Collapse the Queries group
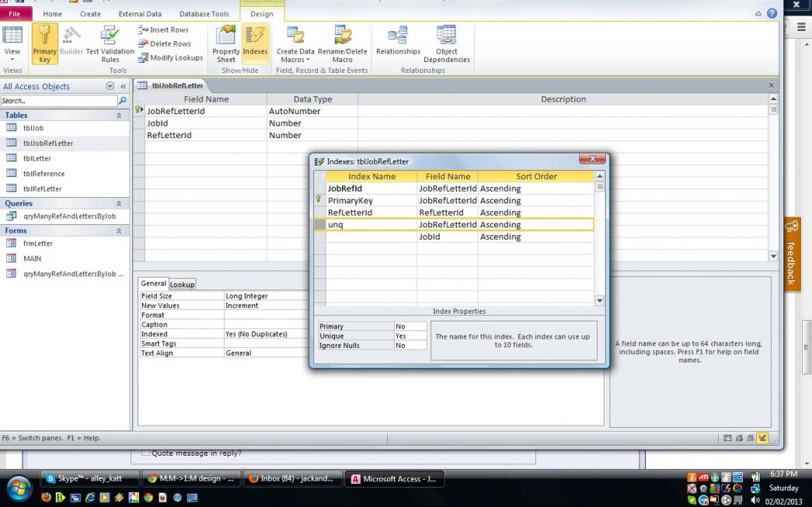The image size is (812, 507). (x=119, y=203)
